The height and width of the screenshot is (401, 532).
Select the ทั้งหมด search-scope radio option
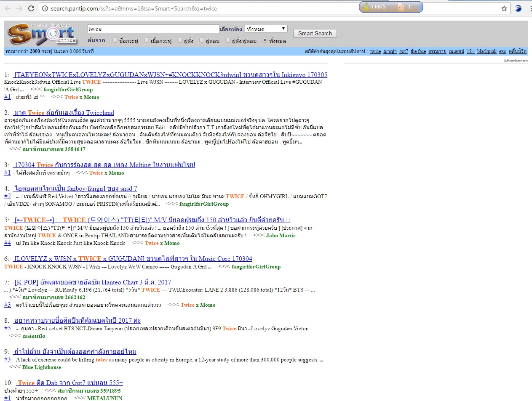point(265,40)
